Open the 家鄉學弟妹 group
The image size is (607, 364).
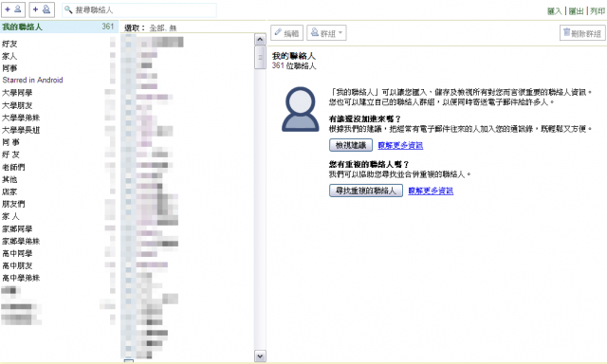point(21,241)
